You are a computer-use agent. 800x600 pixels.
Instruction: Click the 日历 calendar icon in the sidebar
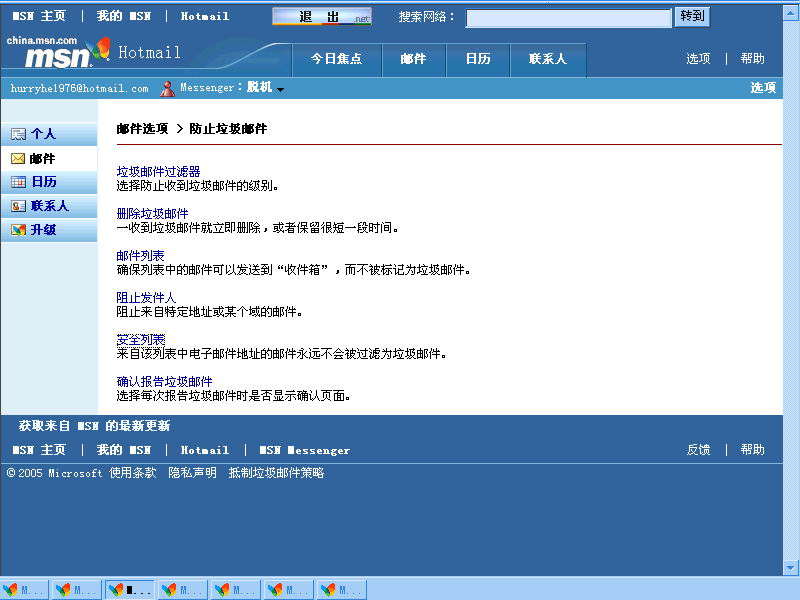pyautogui.click(x=18, y=182)
